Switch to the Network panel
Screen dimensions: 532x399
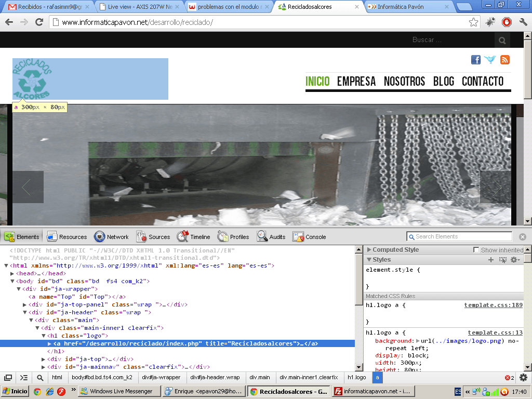pyautogui.click(x=111, y=237)
